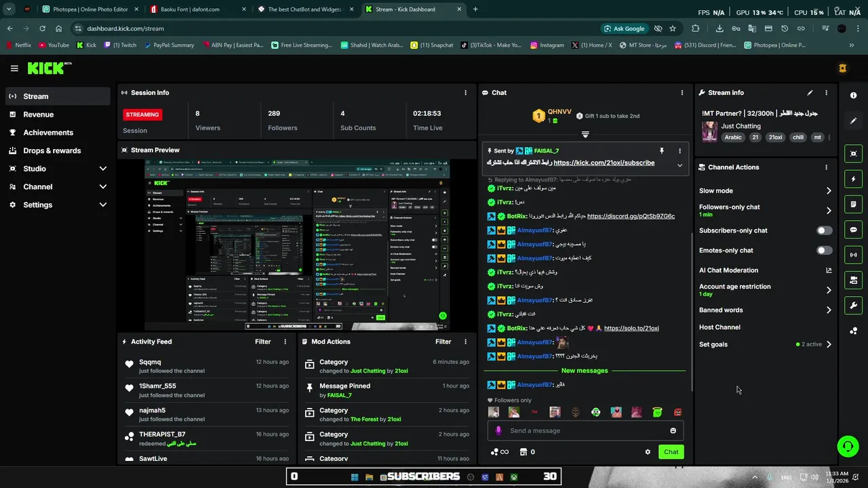Click the camera icon in the right toolbar
The height and width of the screenshot is (488, 868).
tap(853, 280)
